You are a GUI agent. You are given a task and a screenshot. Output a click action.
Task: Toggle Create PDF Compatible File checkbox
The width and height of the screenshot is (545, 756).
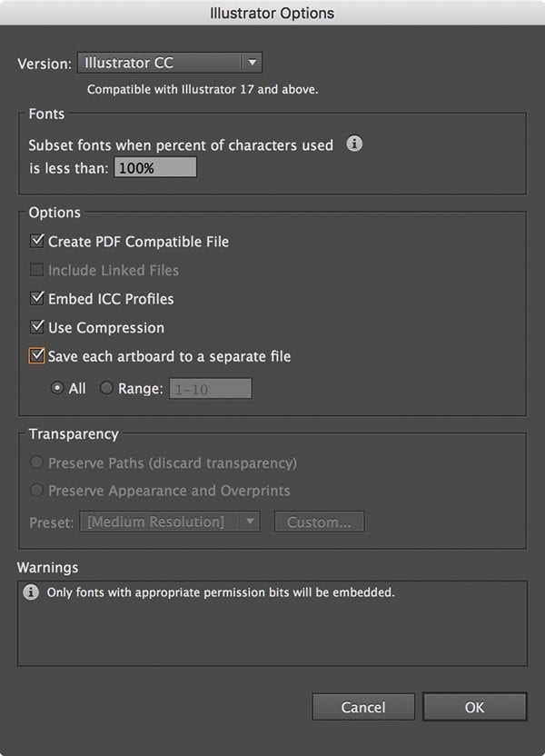click(x=37, y=242)
